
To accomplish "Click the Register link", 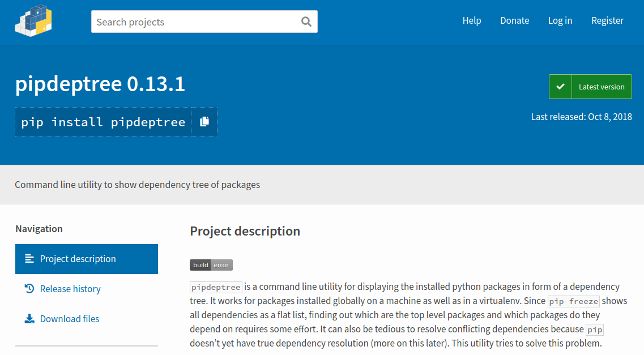I will [607, 21].
